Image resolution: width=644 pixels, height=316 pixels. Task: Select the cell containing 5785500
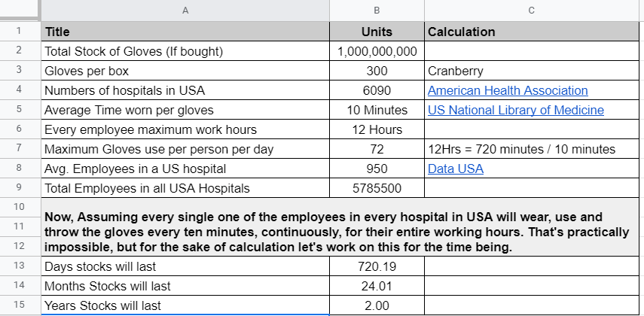[x=376, y=188]
